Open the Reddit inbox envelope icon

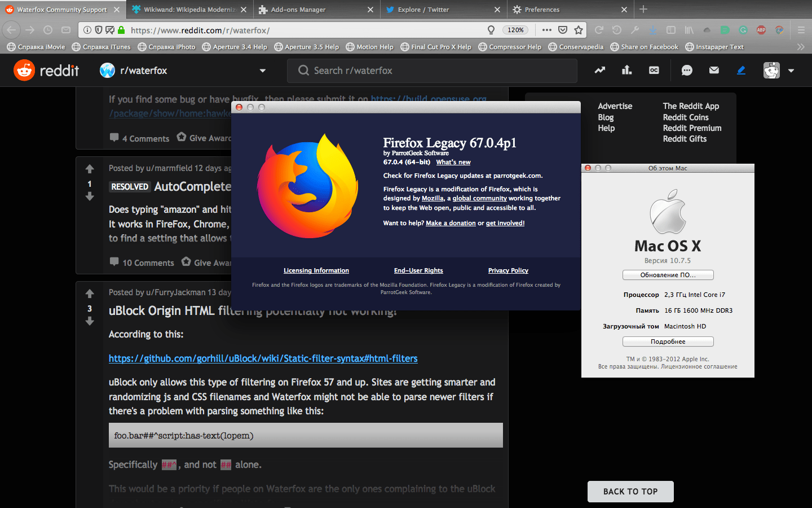pos(714,70)
